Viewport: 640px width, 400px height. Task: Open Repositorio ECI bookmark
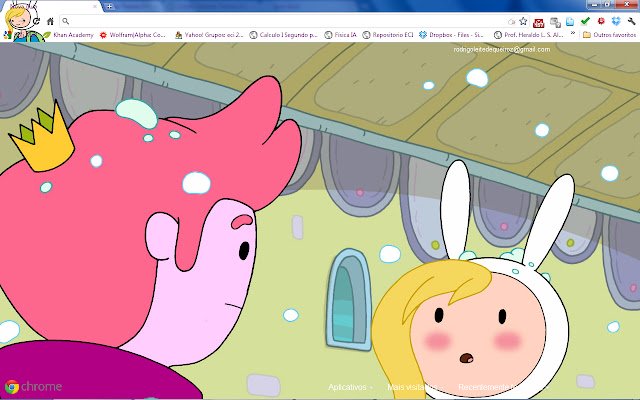coord(388,35)
